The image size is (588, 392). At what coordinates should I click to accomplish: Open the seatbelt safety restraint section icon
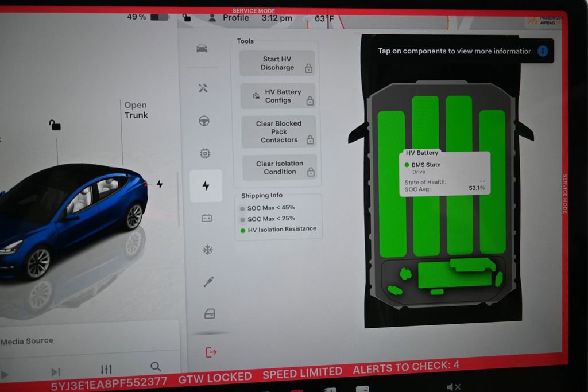208,282
